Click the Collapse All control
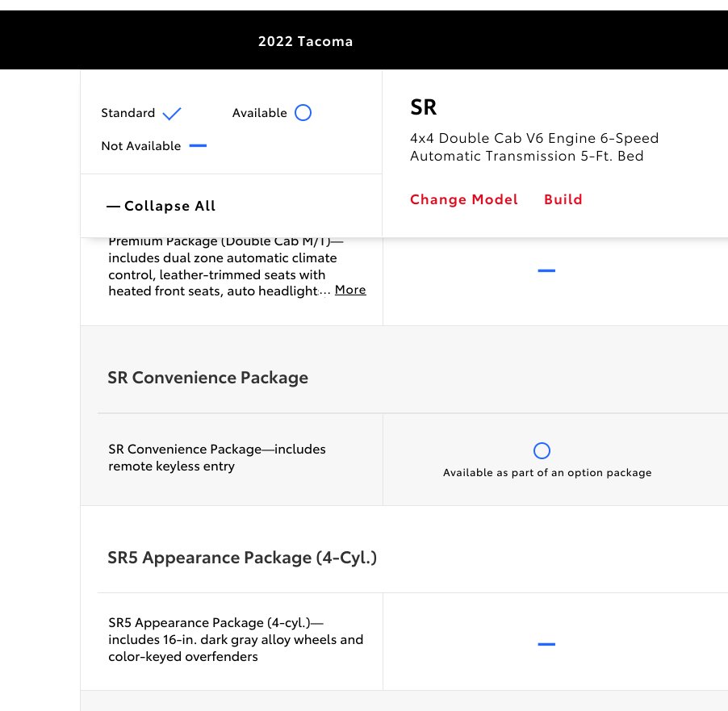This screenshot has height=711, width=728. (161, 206)
